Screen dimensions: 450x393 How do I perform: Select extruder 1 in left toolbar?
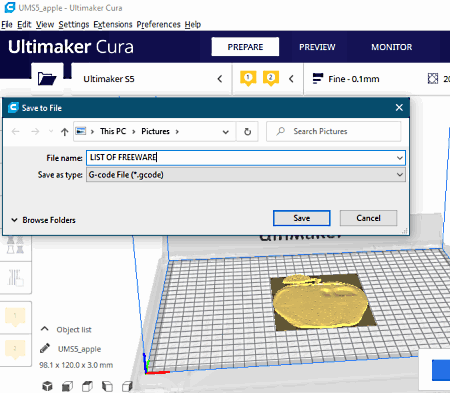15,316
